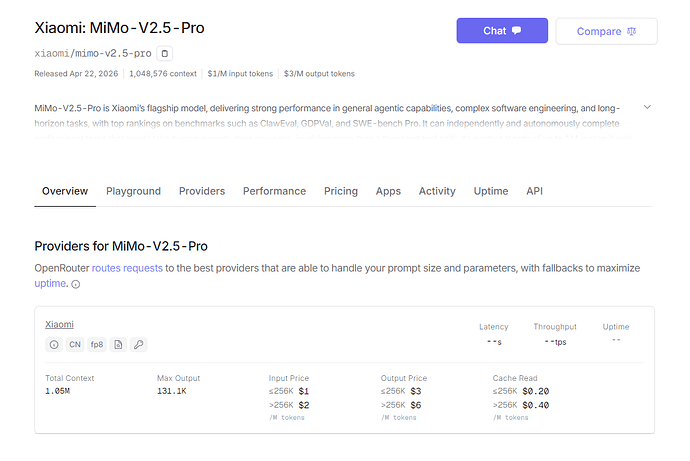Go to the Performance tab
690x461 pixels.
pyautogui.click(x=275, y=191)
